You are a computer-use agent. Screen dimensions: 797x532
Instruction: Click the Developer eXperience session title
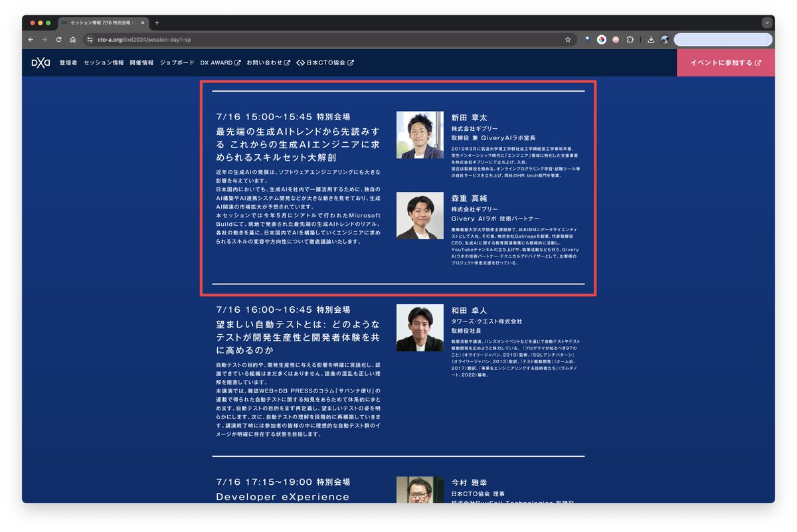[283, 497]
